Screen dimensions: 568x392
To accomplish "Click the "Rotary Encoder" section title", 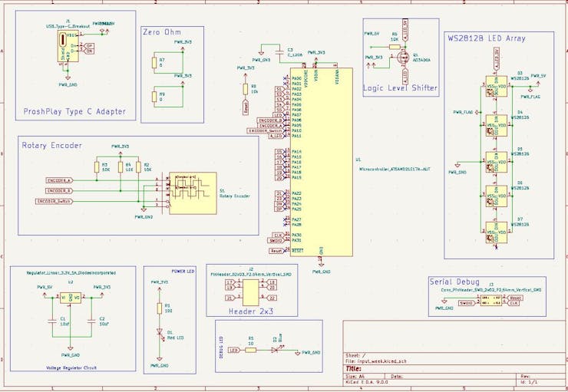I will [x=53, y=145].
